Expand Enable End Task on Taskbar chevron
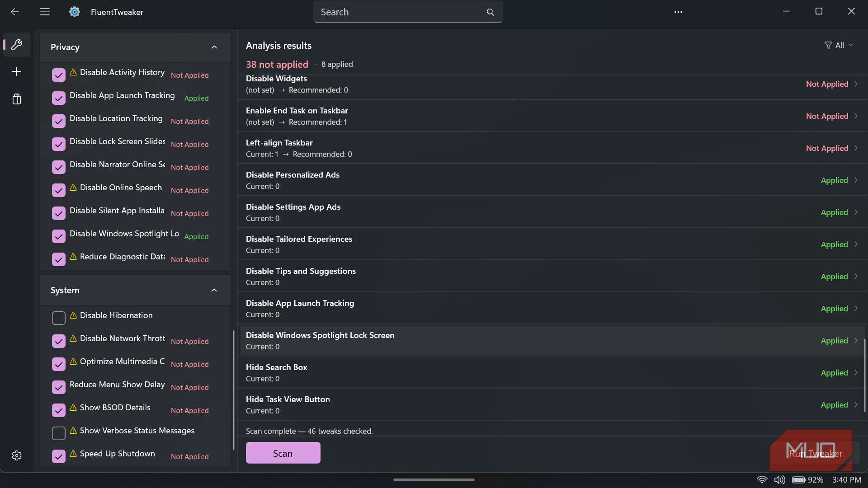This screenshot has width=868, height=488. pos(856,116)
